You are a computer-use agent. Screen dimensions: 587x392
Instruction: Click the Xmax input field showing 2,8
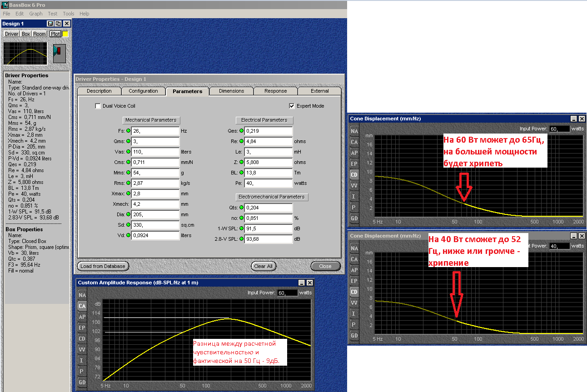(155, 194)
